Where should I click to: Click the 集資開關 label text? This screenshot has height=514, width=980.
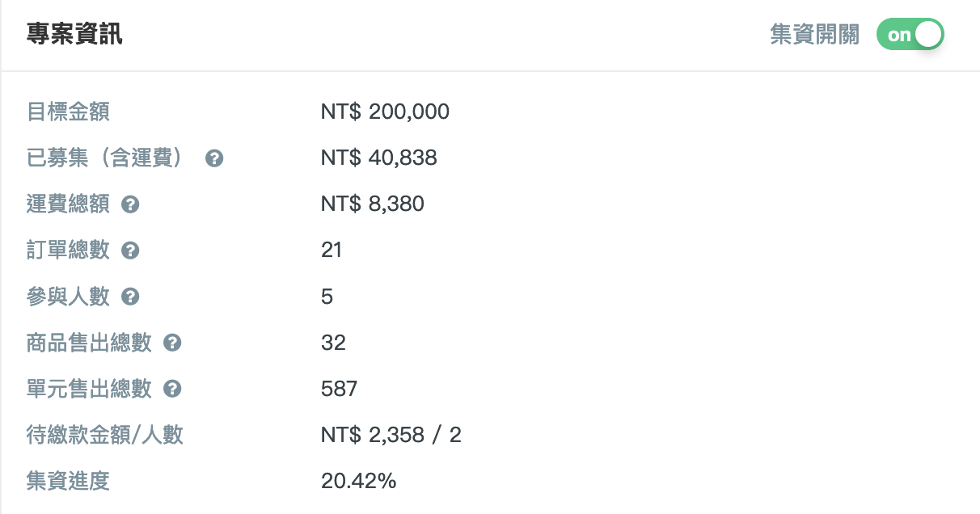815,35
